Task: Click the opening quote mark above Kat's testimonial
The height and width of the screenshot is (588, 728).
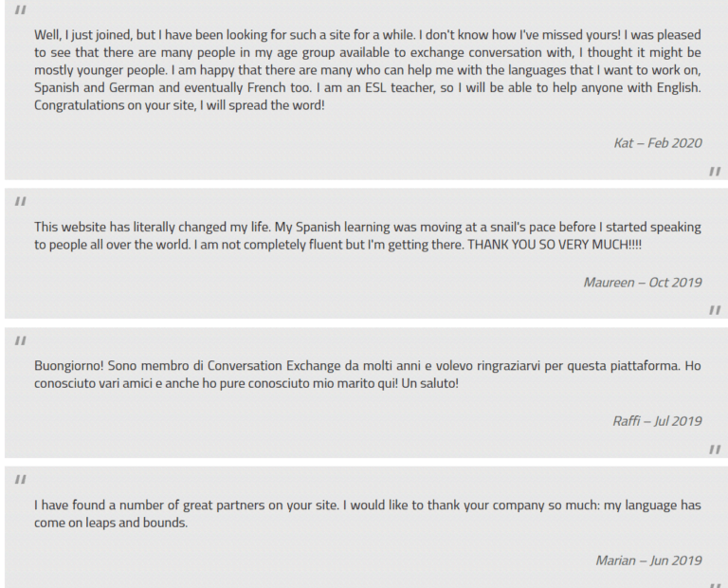Action: 21,9
